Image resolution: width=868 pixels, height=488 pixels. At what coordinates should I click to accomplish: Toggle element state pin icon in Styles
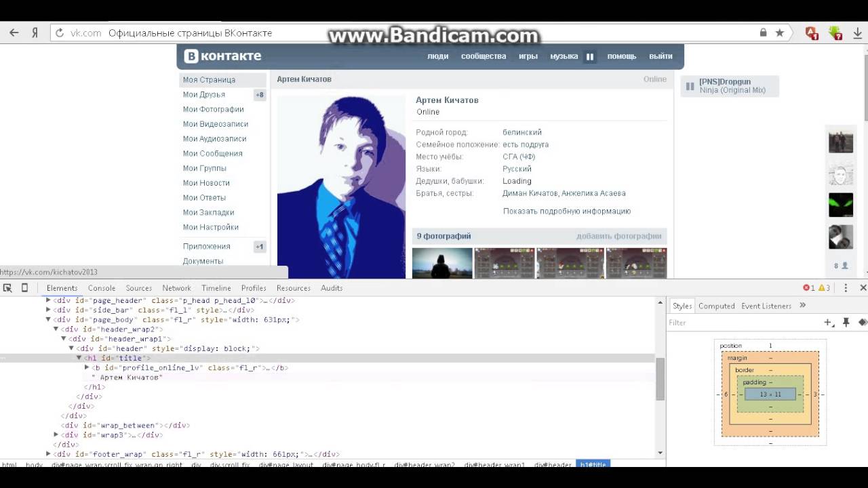(846, 323)
